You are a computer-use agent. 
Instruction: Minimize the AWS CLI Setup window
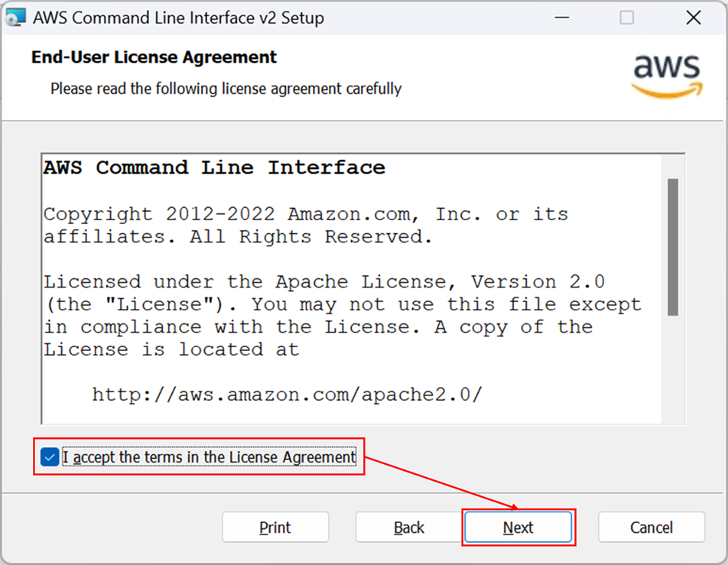coord(562,18)
